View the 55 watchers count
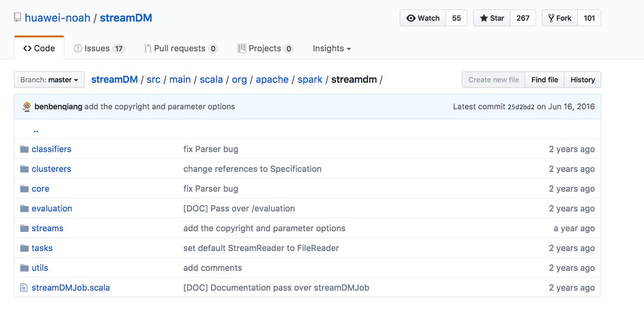 pos(457,18)
